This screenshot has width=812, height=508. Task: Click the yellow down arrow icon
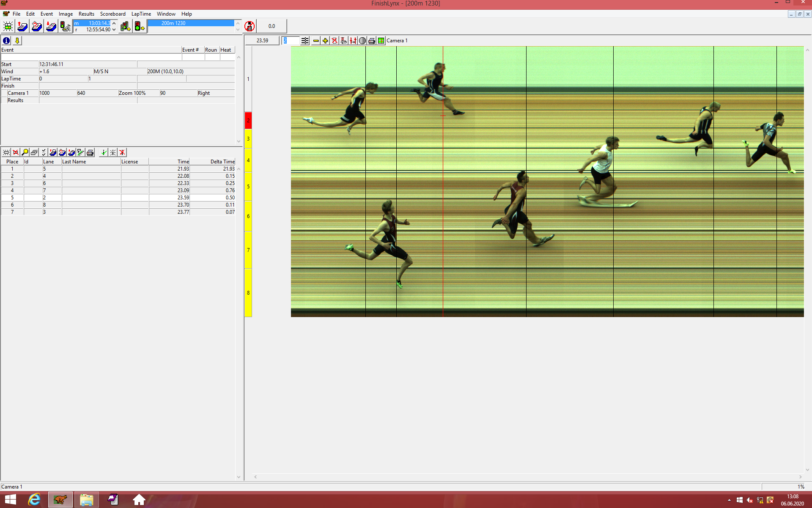pos(17,41)
